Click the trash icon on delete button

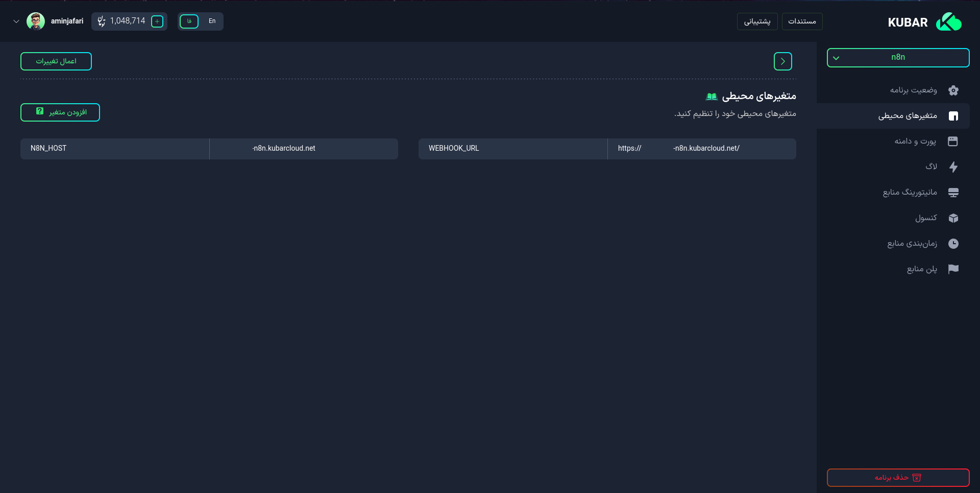coord(917,478)
